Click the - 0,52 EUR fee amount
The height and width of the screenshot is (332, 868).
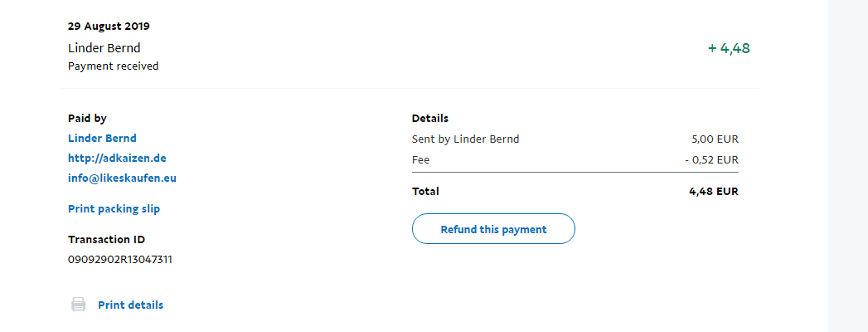pyautogui.click(x=711, y=159)
